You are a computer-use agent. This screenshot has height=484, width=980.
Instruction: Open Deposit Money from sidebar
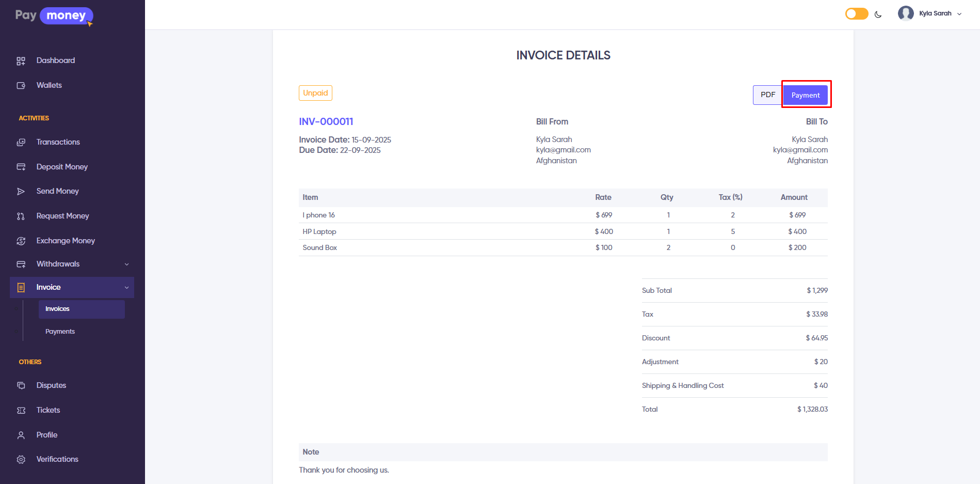tap(62, 167)
